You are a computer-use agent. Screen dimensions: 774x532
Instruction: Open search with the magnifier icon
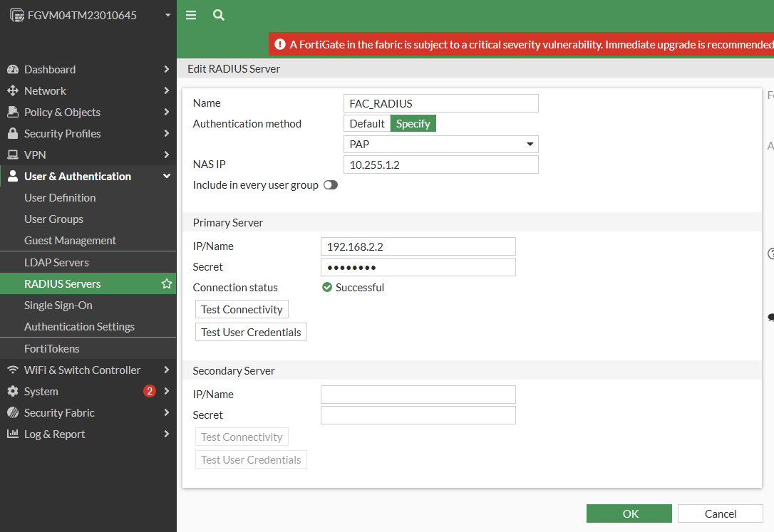click(219, 15)
